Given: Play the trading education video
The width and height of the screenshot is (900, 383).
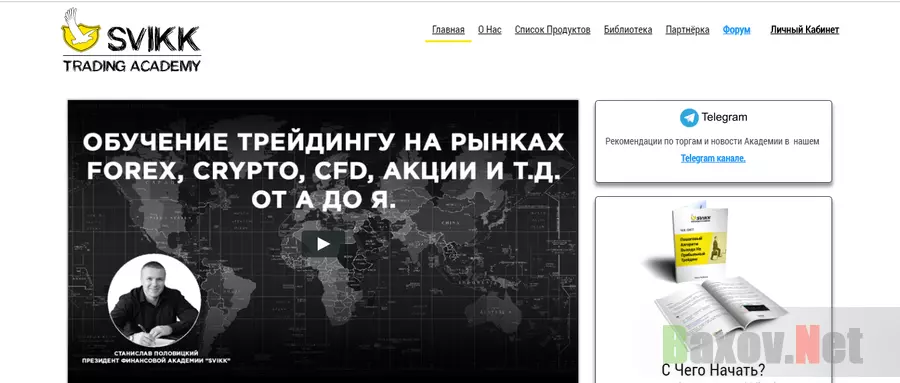Looking at the screenshot, I should [x=323, y=244].
